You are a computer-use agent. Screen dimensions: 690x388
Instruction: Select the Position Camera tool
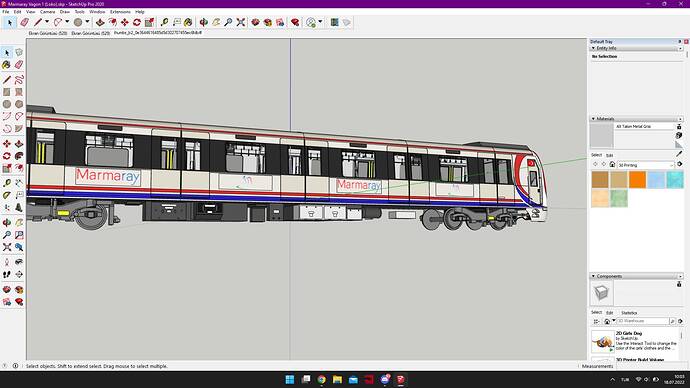point(7,262)
